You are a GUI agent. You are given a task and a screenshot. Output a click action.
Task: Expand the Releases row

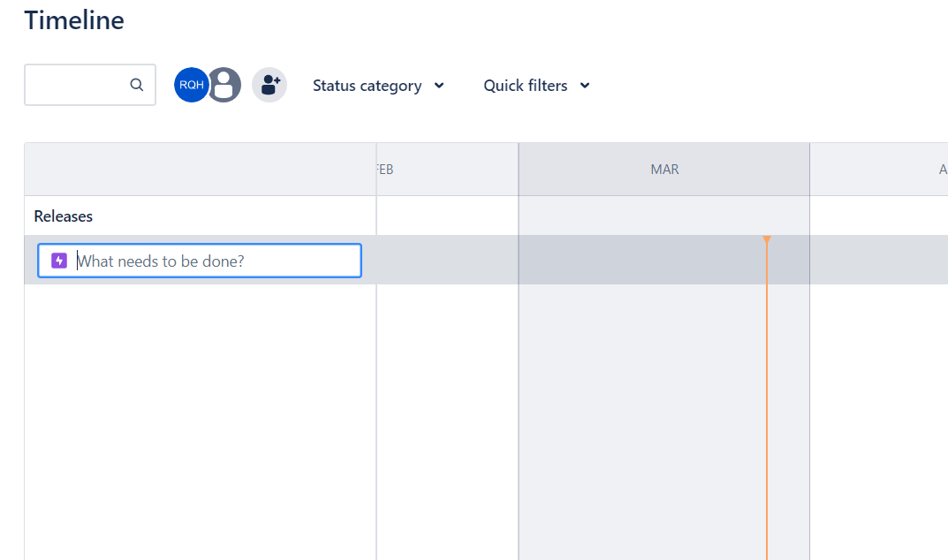(63, 216)
